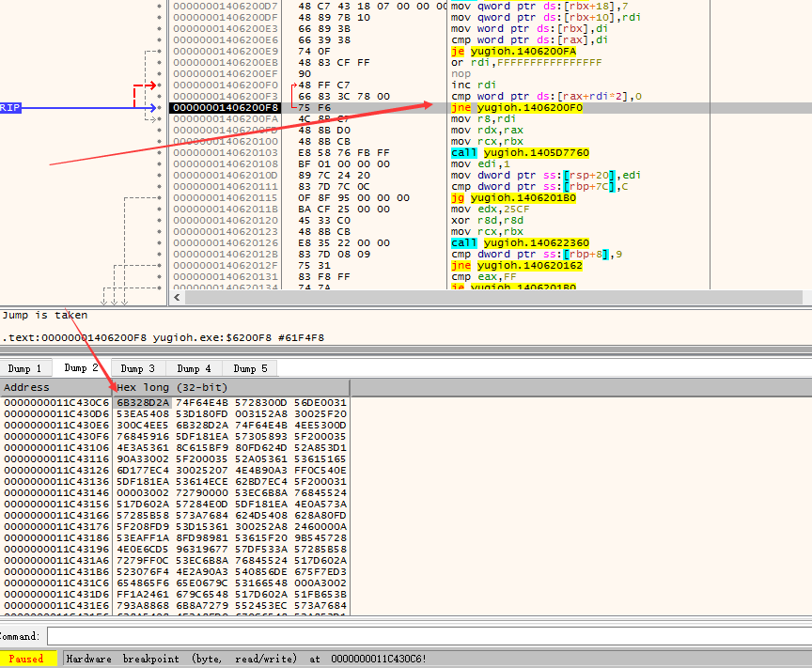The width and height of the screenshot is (812, 668).
Task: Click the 'mov edx,25CF' instruction
Action: tap(490, 210)
